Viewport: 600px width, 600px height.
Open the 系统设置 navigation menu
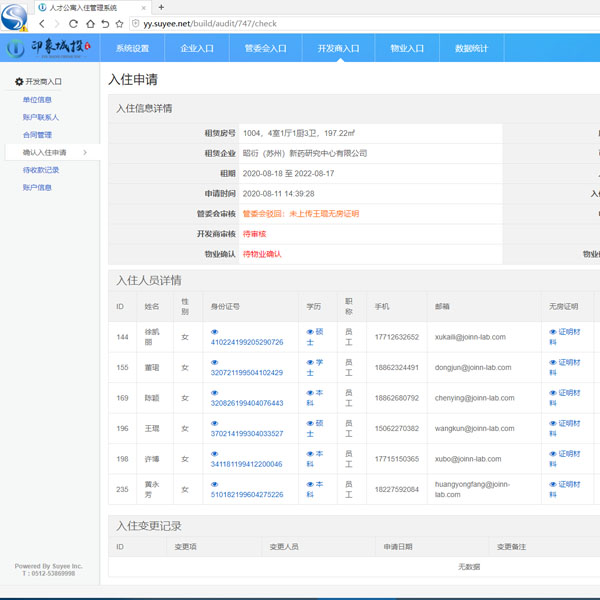coord(132,48)
